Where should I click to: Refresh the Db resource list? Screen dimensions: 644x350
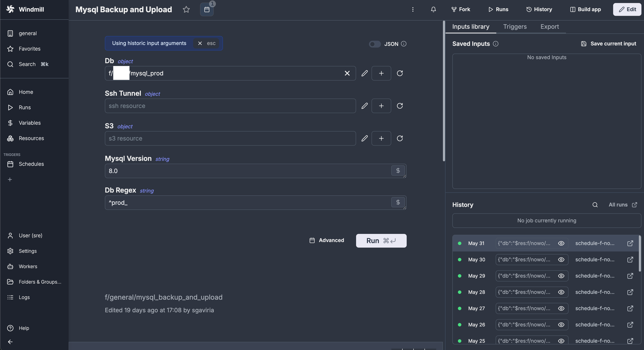click(400, 73)
